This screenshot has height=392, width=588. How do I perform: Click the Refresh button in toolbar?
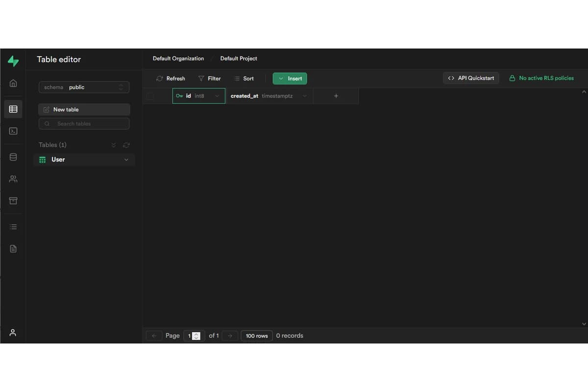point(171,78)
